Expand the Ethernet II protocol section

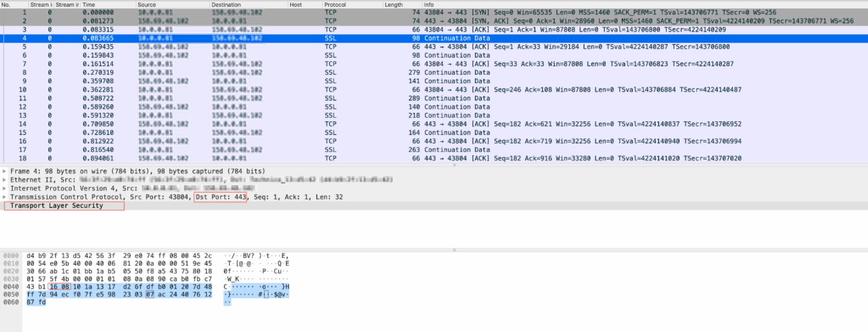pos(5,180)
